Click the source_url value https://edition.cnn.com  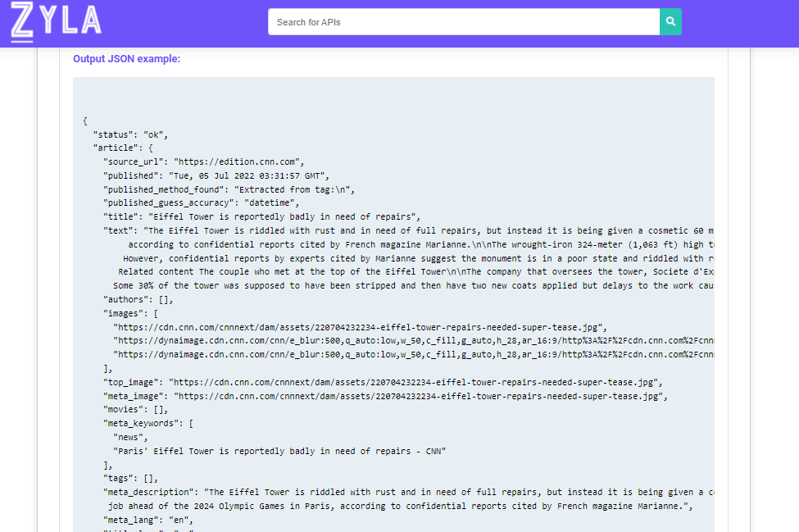tap(237, 161)
